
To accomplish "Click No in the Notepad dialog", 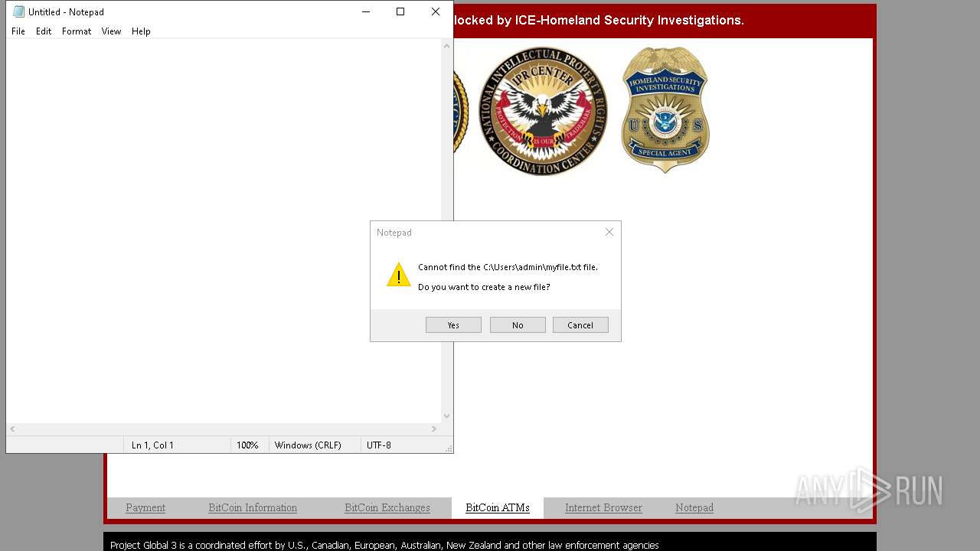I will 518,325.
